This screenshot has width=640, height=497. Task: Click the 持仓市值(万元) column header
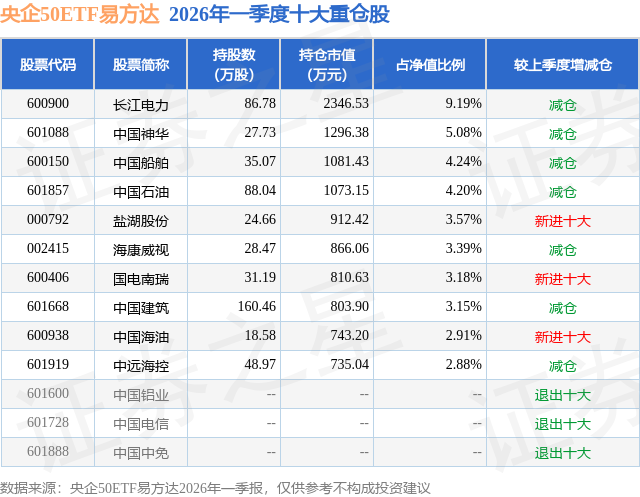pyautogui.click(x=327, y=64)
